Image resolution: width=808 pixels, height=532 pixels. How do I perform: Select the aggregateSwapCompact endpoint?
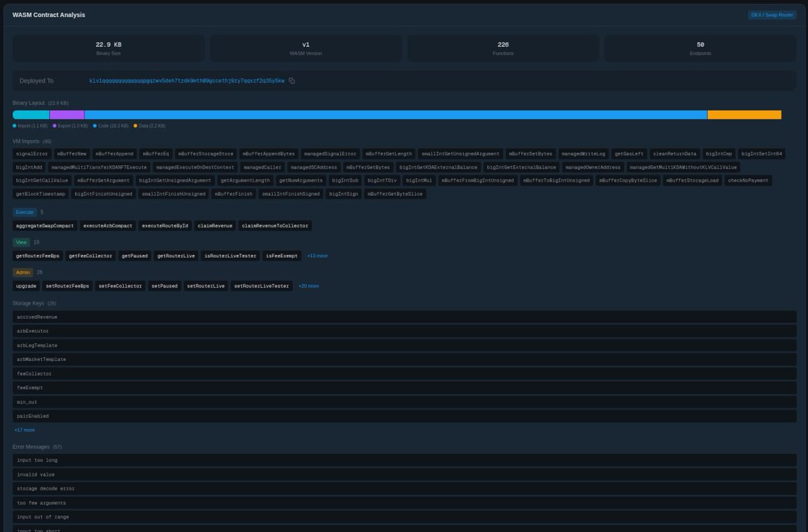[x=44, y=226]
